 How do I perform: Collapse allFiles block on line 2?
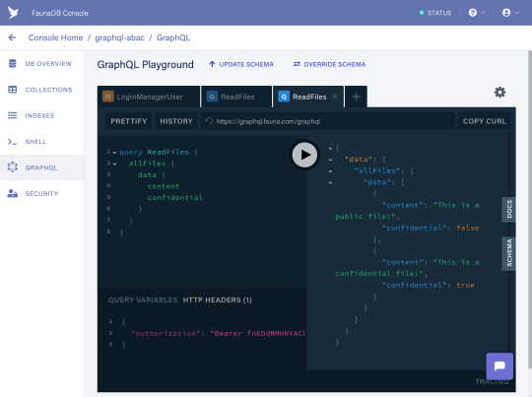(114, 165)
